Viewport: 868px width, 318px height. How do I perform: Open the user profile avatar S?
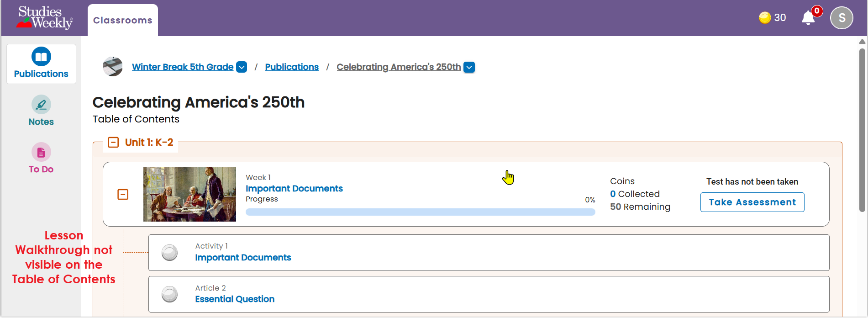pyautogui.click(x=842, y=18)
